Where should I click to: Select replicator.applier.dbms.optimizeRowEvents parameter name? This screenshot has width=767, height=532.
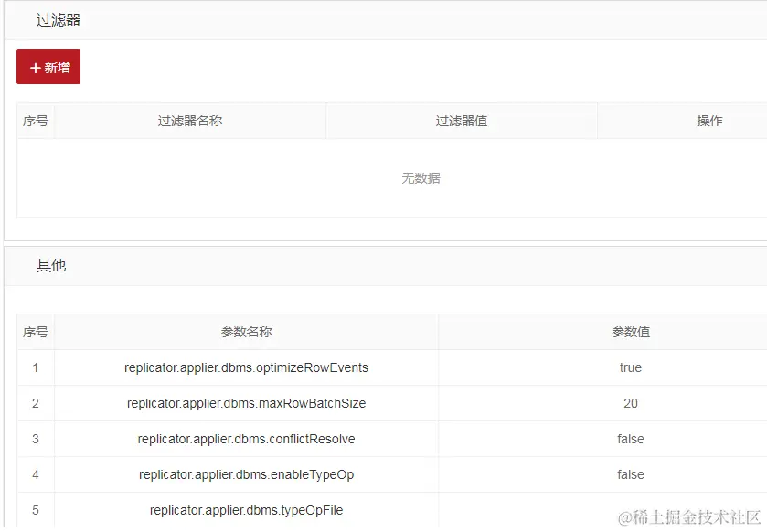(246, 367)
